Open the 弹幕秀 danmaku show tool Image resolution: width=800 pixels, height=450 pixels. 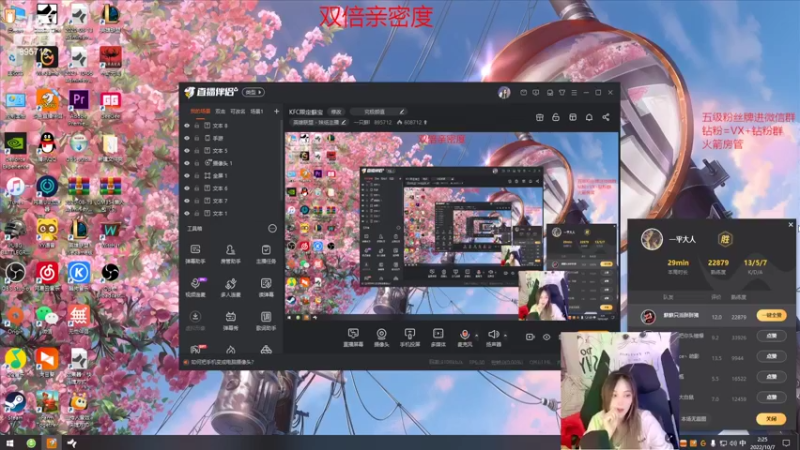[231, 321]
